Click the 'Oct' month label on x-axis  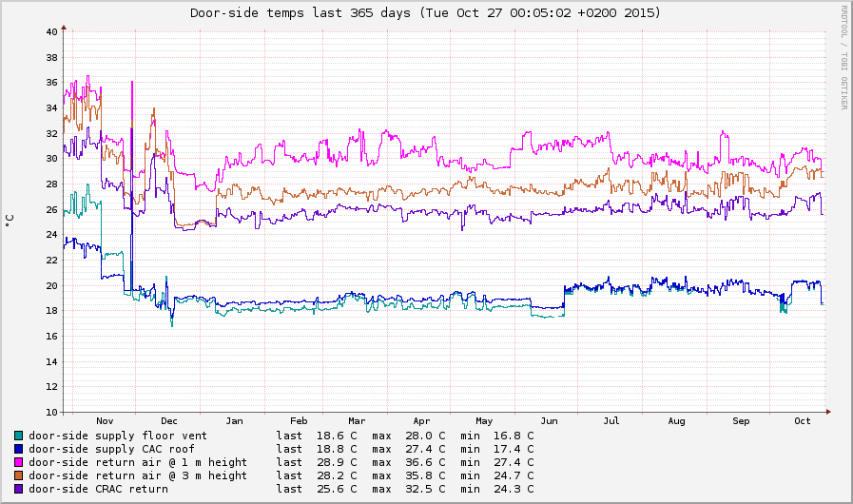pyautogui.click(x=803, y=421)
